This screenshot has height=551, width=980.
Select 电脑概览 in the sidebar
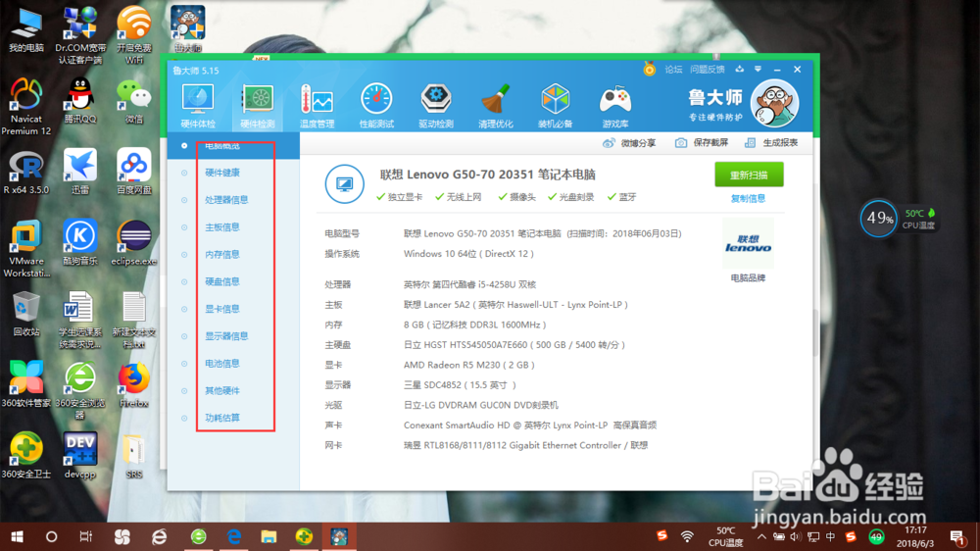(x=234, y=146)
